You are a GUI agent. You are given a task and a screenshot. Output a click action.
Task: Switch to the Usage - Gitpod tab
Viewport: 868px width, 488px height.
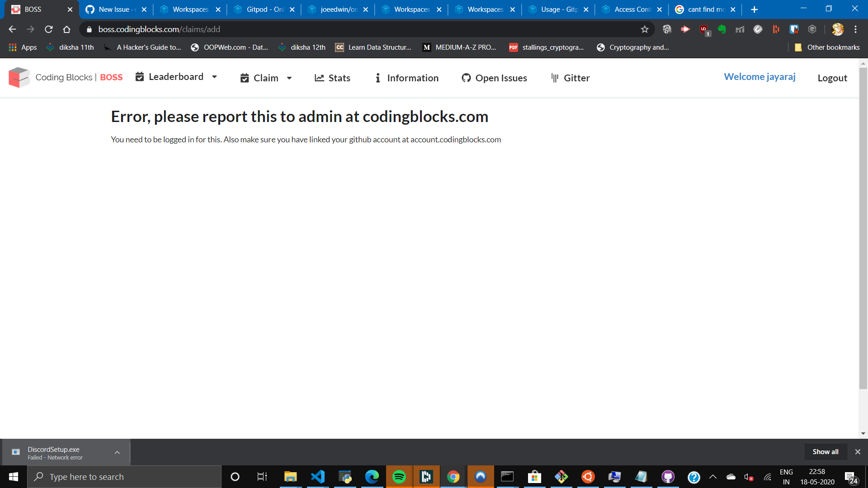pos(559,9)
